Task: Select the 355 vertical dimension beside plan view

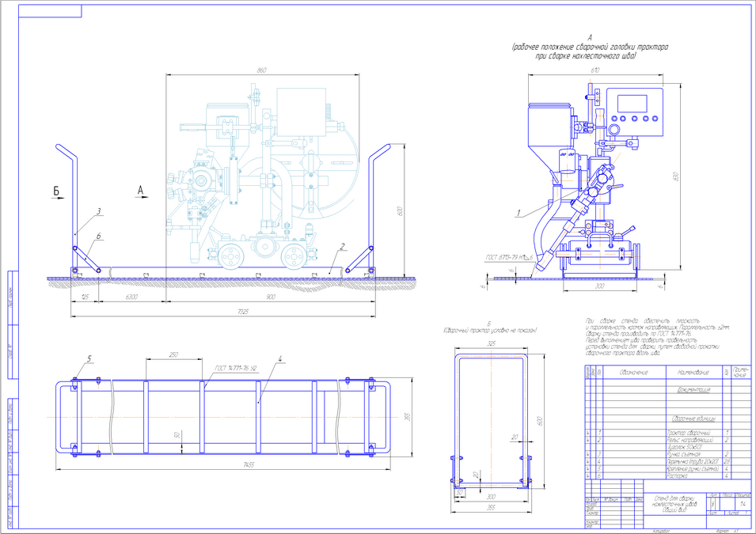Action: 407,417
